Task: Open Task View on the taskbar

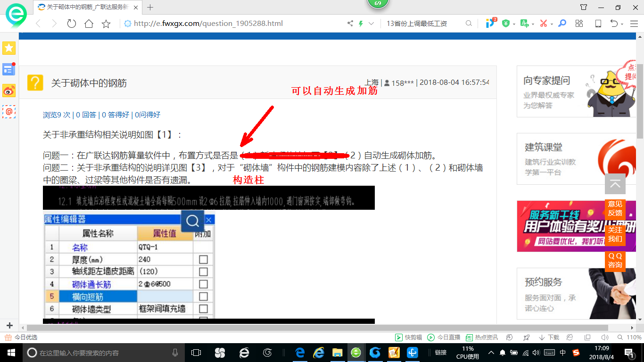Action: (x=196, y=353)
